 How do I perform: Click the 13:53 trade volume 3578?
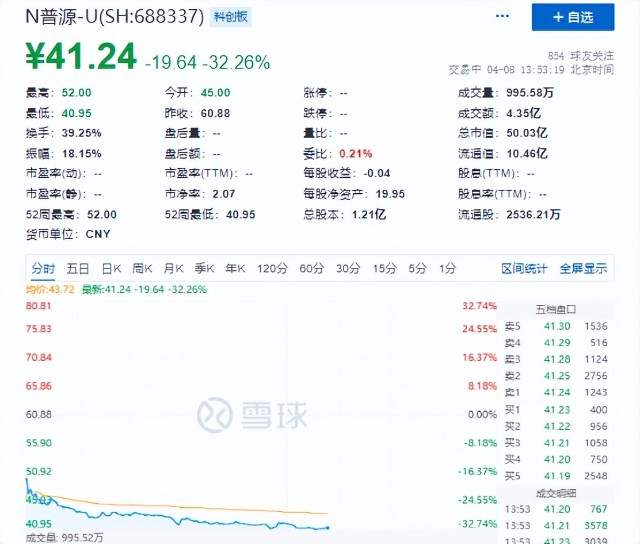point(596,526)
